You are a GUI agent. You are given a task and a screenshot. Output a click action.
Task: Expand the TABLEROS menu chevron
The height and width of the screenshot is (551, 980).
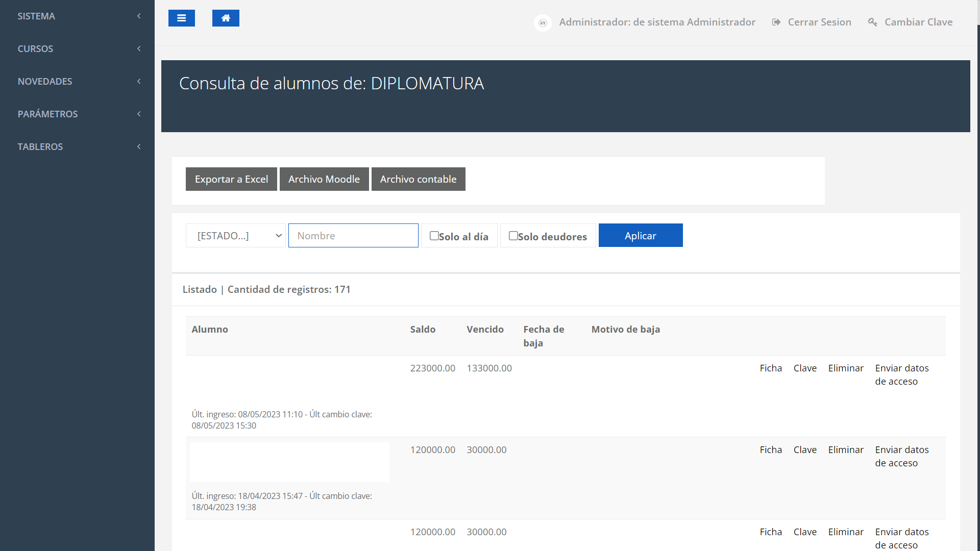click(x=139, y=147)
